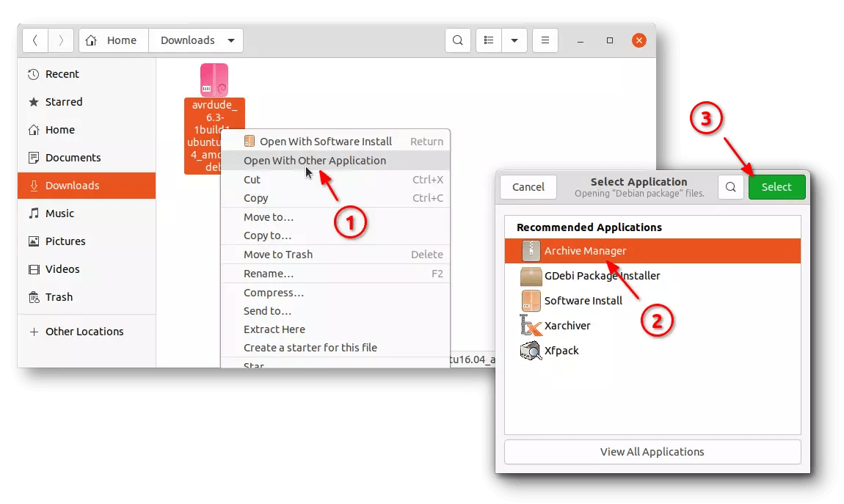Open the Downloads path dropdown
844x504 pixels.
tap(231, 40)
